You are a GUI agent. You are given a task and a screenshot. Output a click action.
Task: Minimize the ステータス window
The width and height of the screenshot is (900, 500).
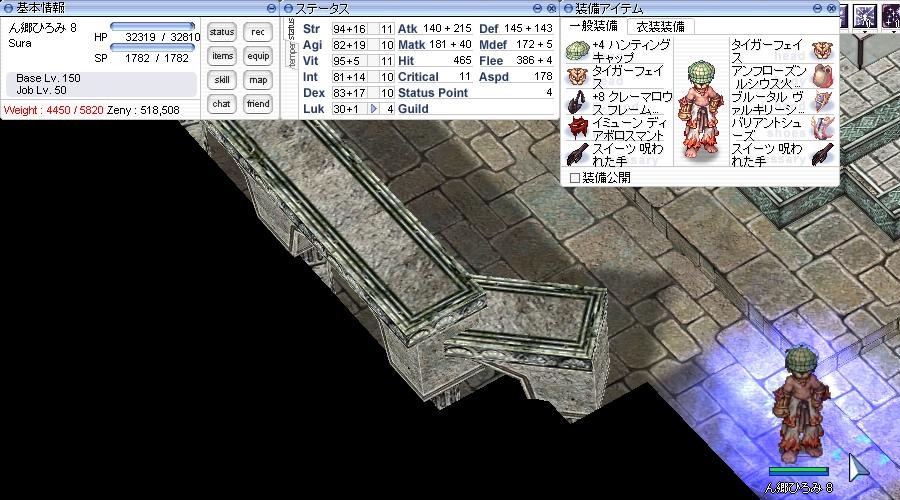(537, 8)
